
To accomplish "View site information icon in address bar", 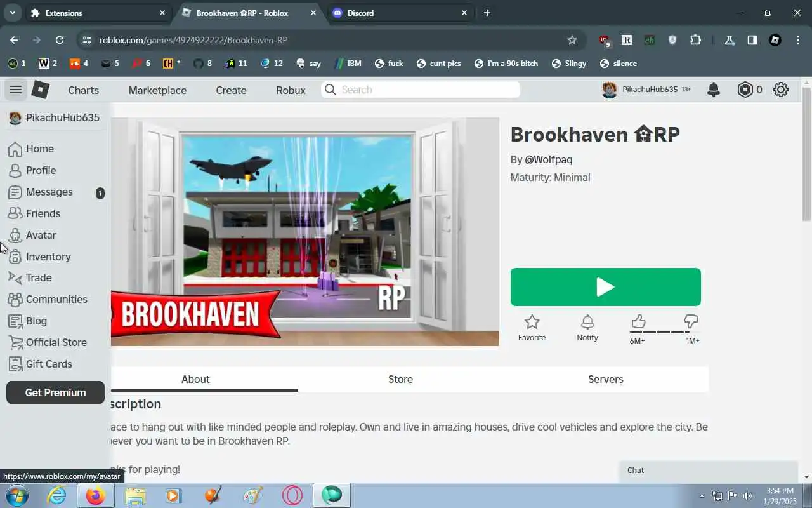I will click(86, 40).
